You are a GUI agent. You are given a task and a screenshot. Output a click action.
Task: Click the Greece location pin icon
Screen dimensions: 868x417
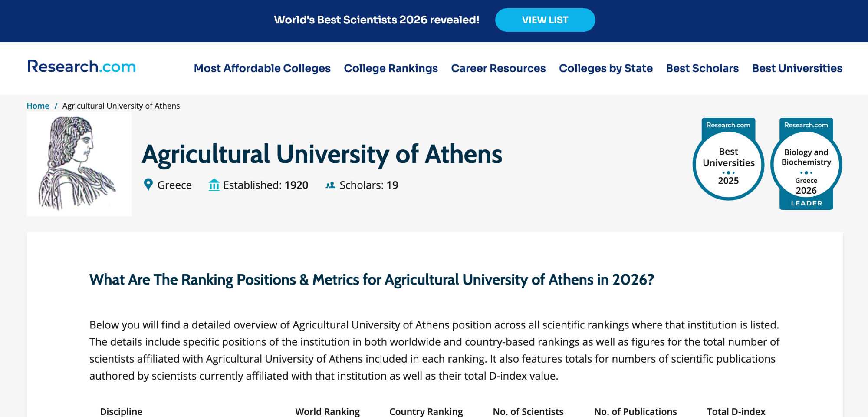(x=148, y=185)
